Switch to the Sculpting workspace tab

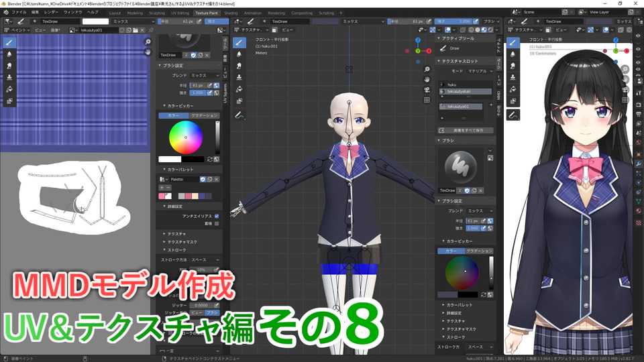click(157, 13)
